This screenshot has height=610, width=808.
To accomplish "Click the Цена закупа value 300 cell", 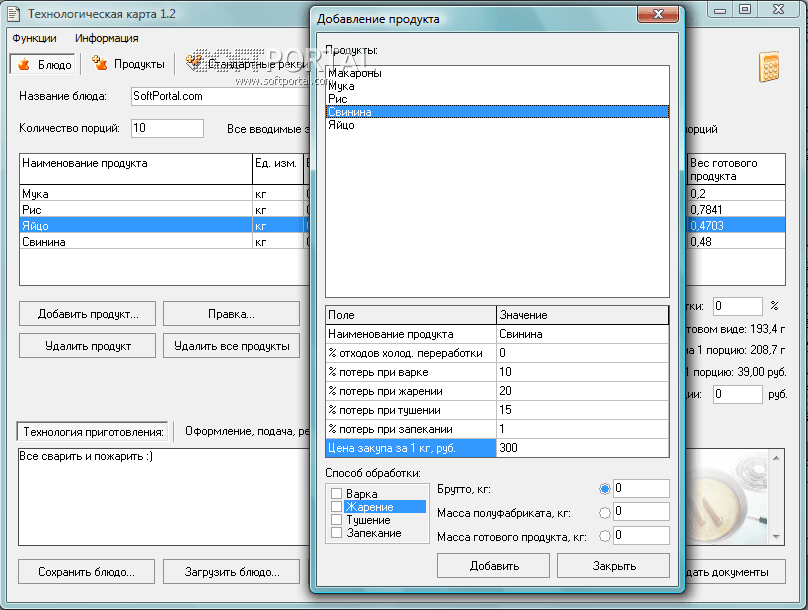I will point(582,448).
